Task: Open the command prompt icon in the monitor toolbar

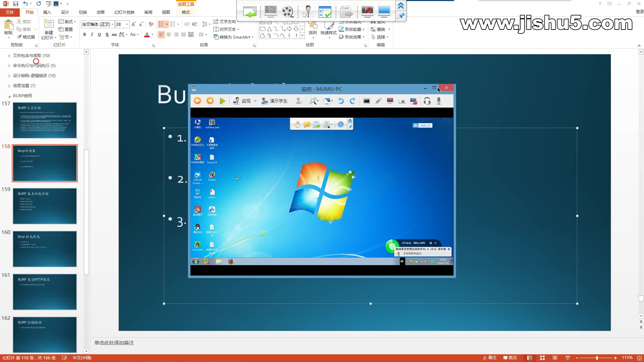Action: 367,101
